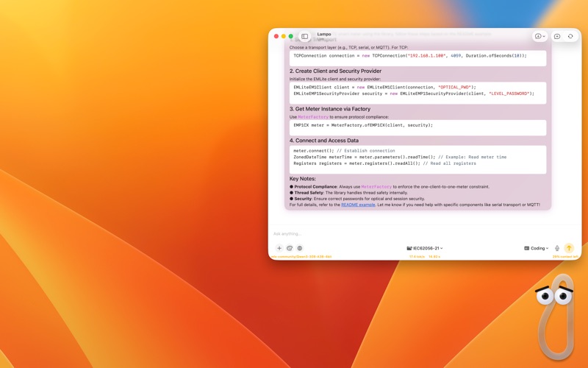Click the second round icon beside plus button
Viewport: 588px width, 368px height.
tap(290, 248)
